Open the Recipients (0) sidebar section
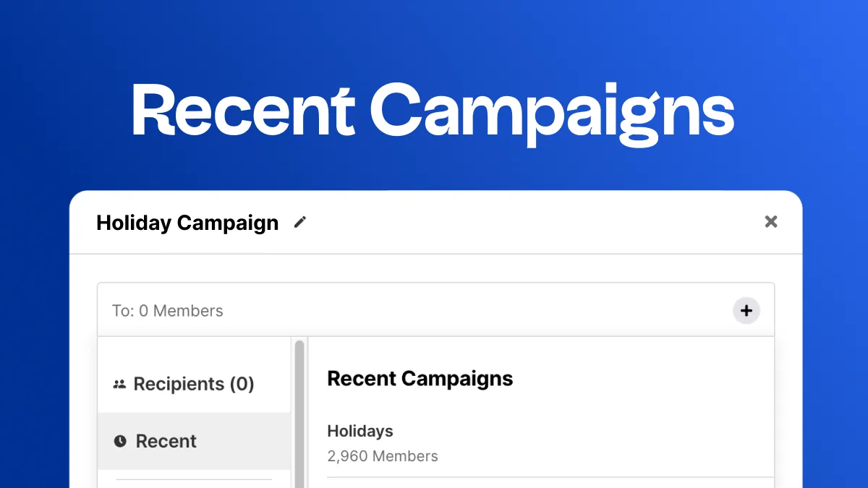This screenshot has width=868, height=488. (194, 384)
